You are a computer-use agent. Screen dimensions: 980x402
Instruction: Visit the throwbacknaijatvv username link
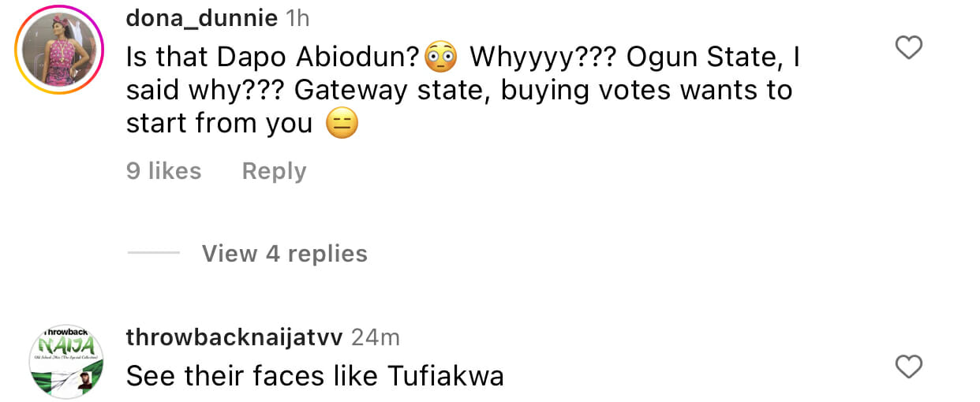click(234, 337)
